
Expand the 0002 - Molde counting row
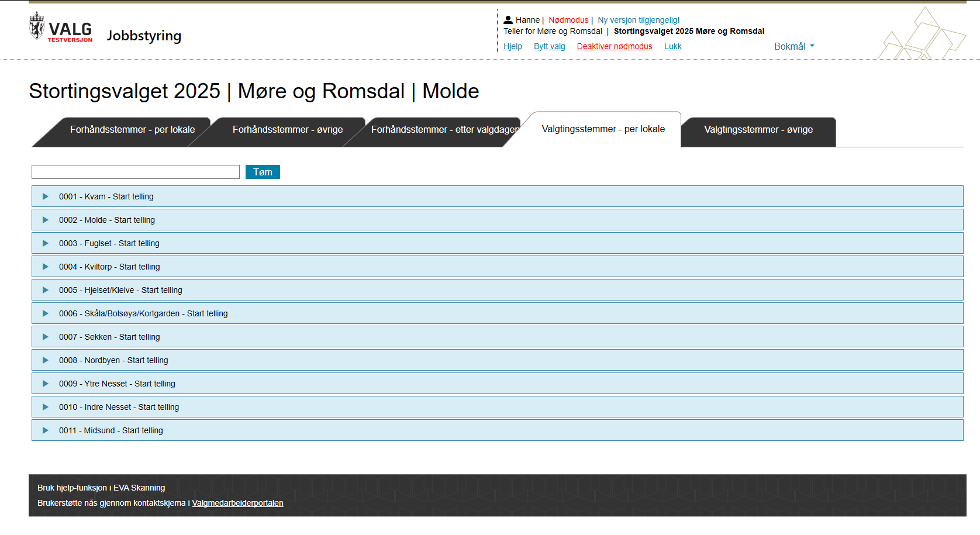tap(46, 220)
